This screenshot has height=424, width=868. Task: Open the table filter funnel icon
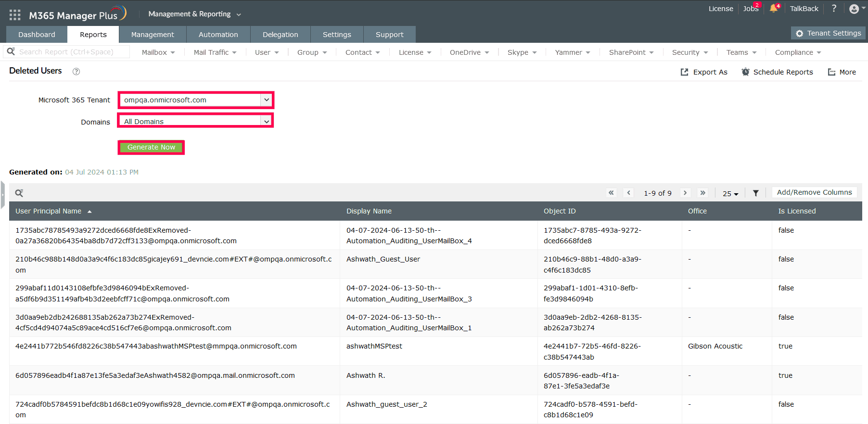(x=756, y=193)
